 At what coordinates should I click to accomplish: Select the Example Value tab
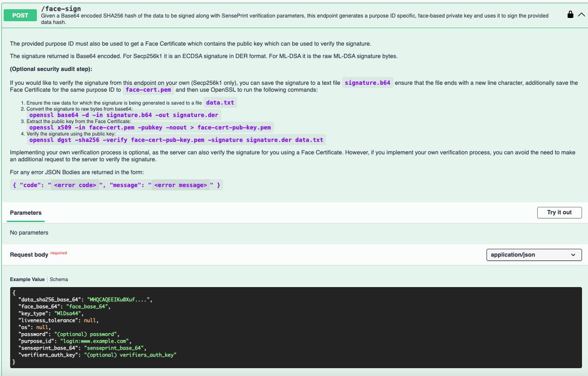pos(27,279)
